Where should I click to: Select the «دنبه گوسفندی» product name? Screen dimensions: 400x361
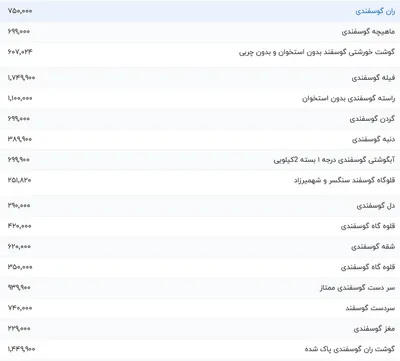tap(373, 139)
